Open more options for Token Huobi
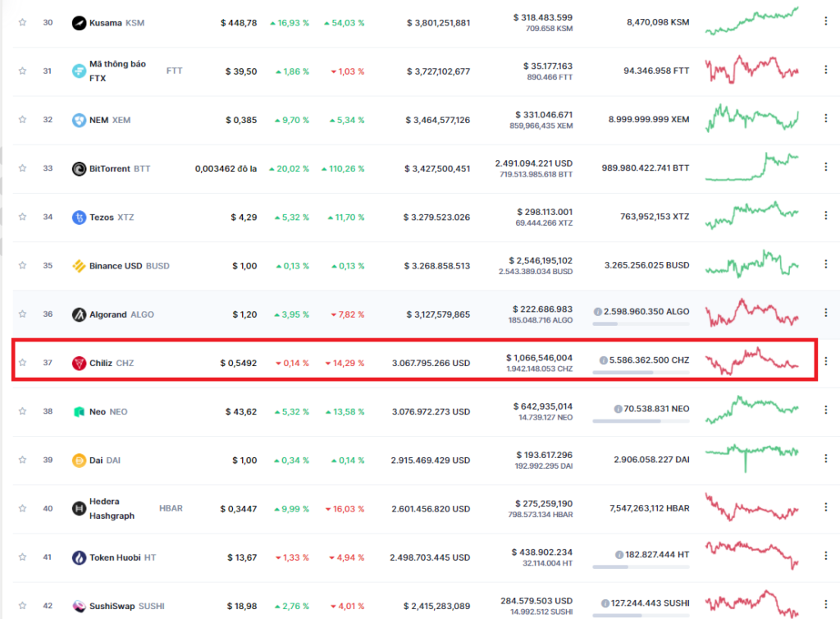The width and height of the screenshot is (840, 619). click(825, 556)
